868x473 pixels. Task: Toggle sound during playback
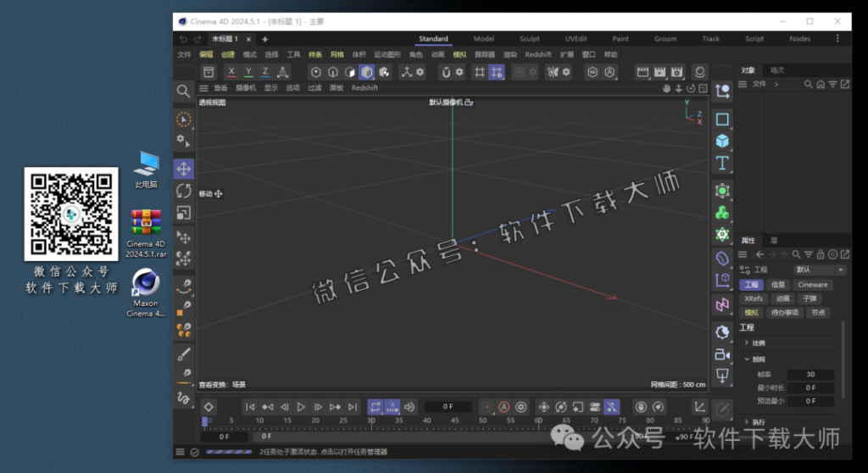point(409,407)
